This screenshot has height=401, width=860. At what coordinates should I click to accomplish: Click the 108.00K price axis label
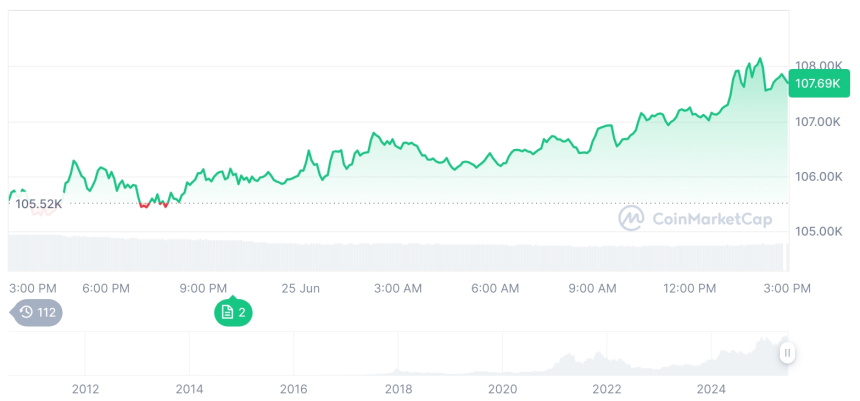tap(815, 66)
